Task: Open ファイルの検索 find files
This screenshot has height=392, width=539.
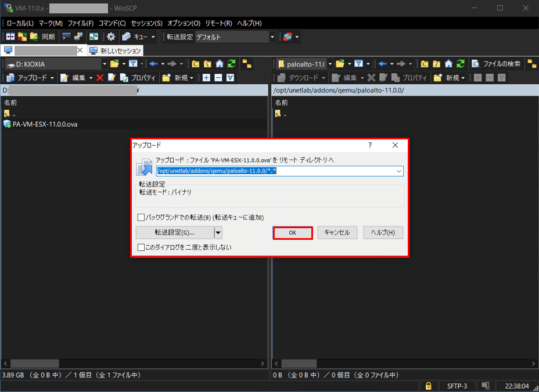Action: (496, 64)
